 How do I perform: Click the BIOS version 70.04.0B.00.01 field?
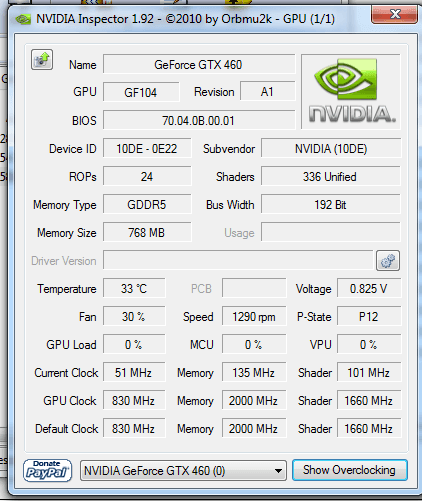(199, 120)
